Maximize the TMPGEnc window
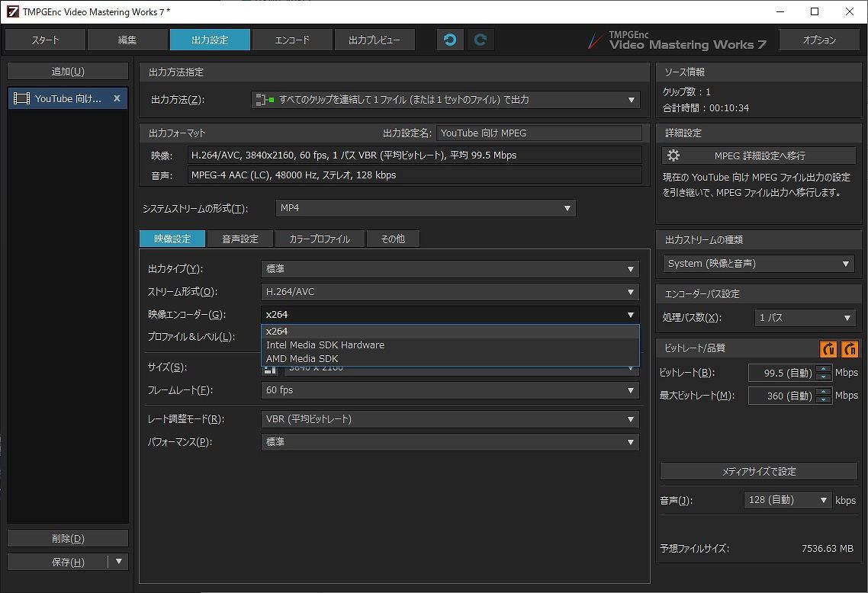Viewport: 868px width, 593px height. 815,11
